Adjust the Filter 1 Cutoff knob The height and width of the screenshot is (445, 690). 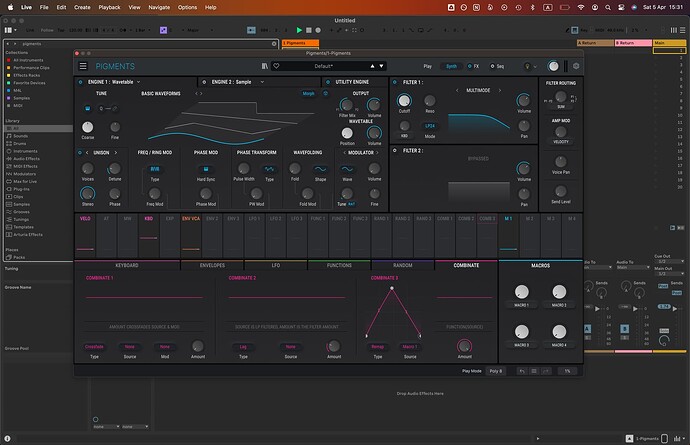coord(404,101)
